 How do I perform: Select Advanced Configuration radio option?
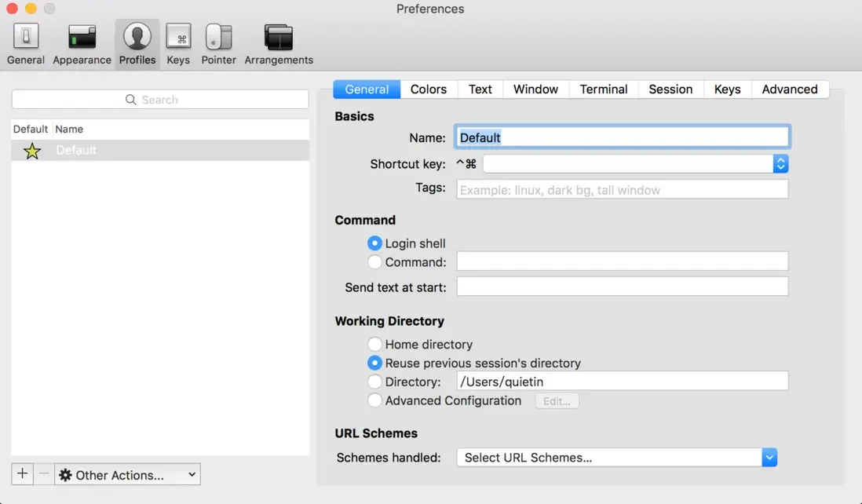[x=374, y=400]
